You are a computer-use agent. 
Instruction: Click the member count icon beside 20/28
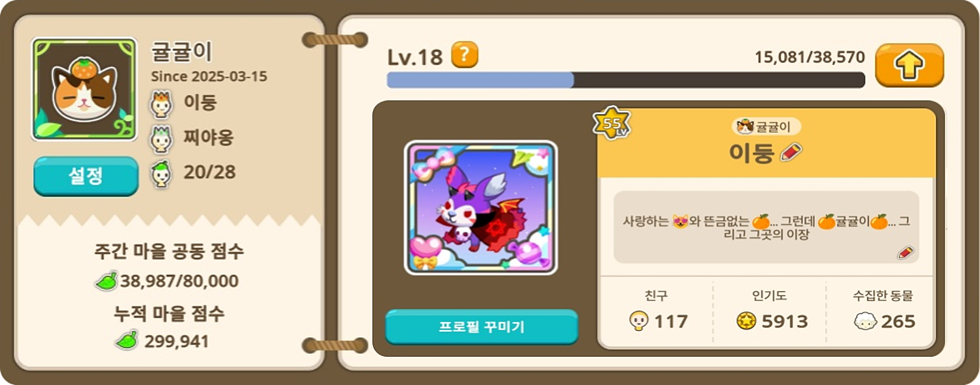coord(161,174)
